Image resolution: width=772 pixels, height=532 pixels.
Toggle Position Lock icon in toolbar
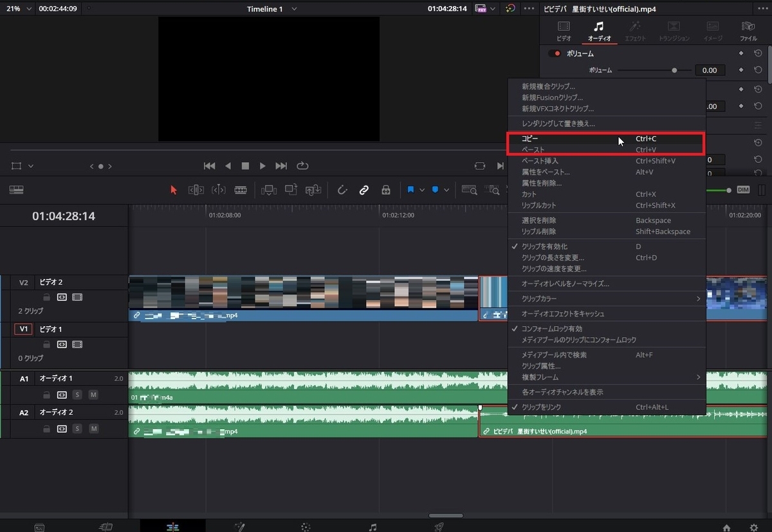pos(386,190)
